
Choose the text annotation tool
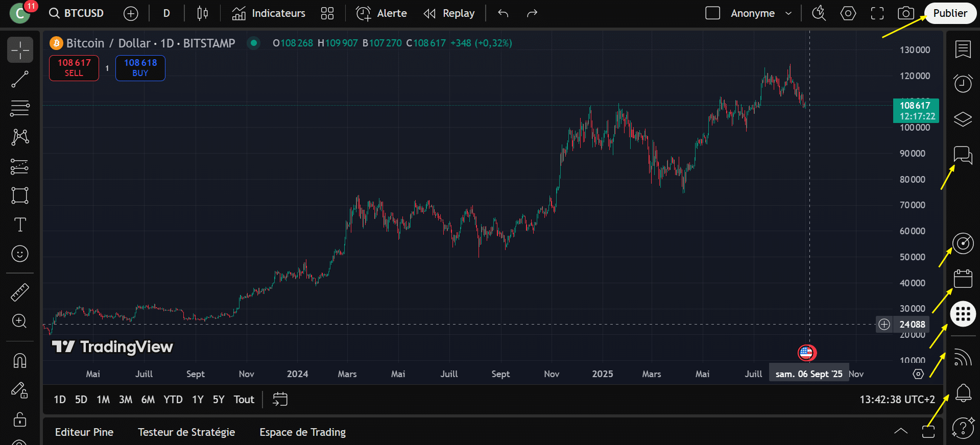pyautogui.click(x=20, y=225)
